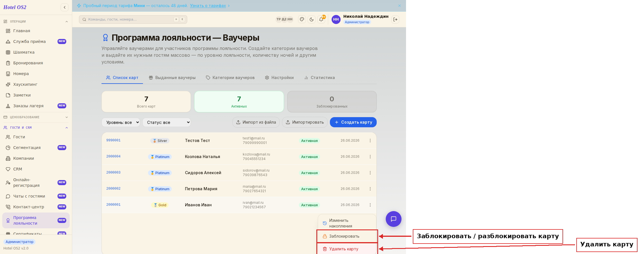Open row menu for Иванов Иван
The height and width of the screenshot is (254, 644).
[370, 205]
